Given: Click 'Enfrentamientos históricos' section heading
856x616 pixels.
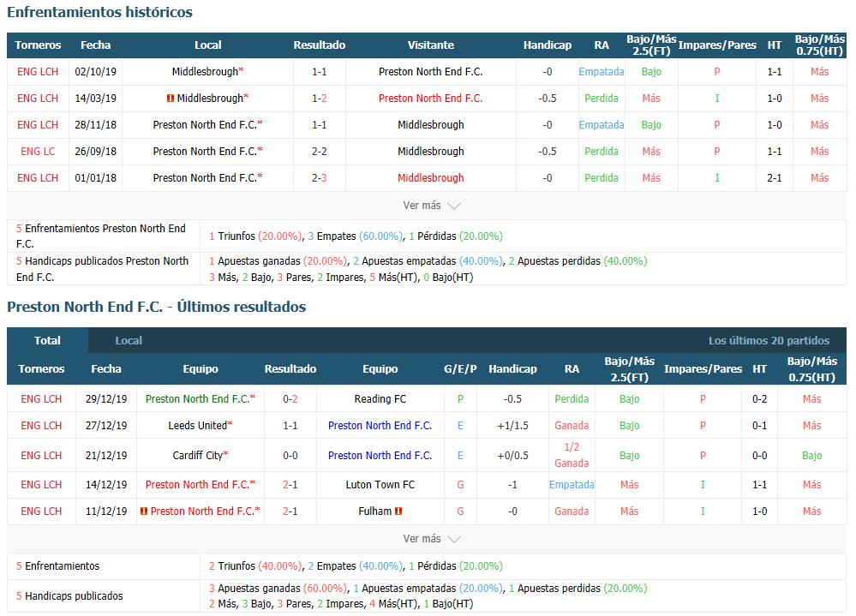Looking at the screenshot, I should pyautogui.click(x=100, y=12).
